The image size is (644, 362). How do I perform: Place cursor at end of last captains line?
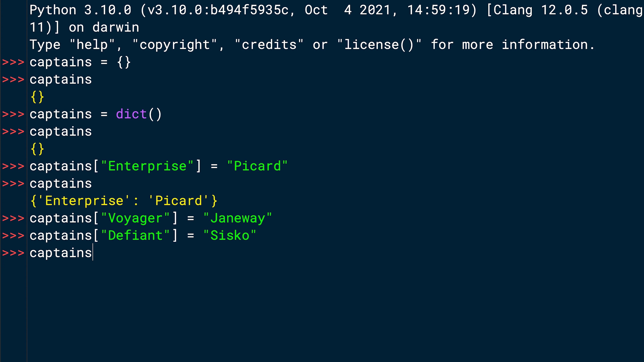pos(93,253)
